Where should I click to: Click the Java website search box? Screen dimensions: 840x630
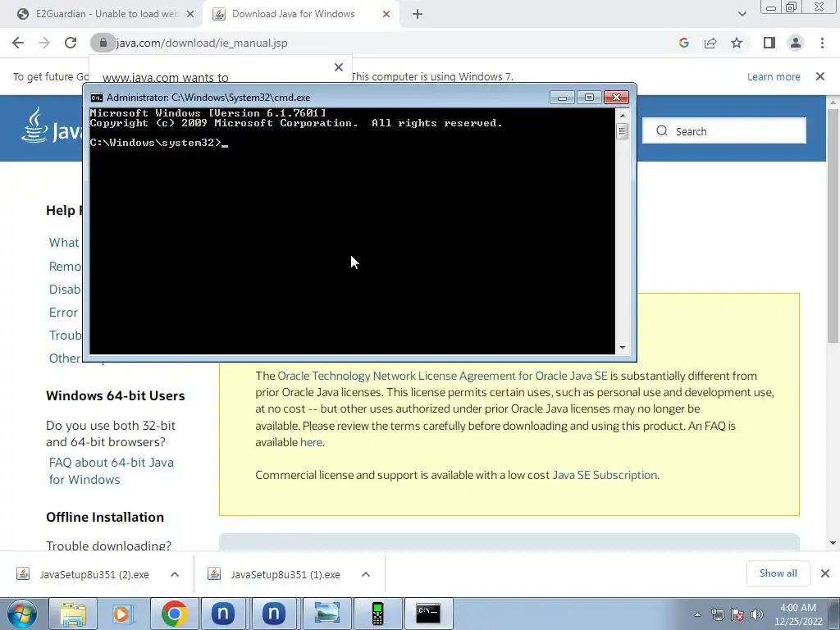coord(724,131)
